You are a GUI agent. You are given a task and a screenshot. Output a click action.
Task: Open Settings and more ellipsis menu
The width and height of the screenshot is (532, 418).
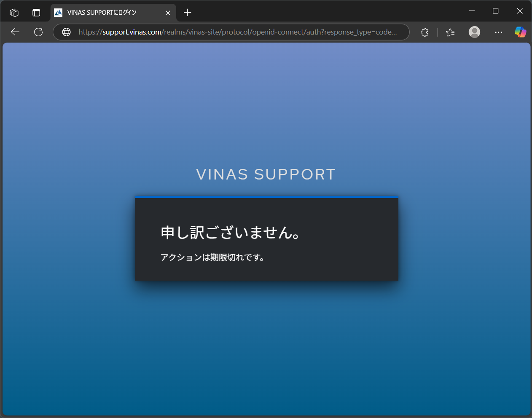click(499, 32)
